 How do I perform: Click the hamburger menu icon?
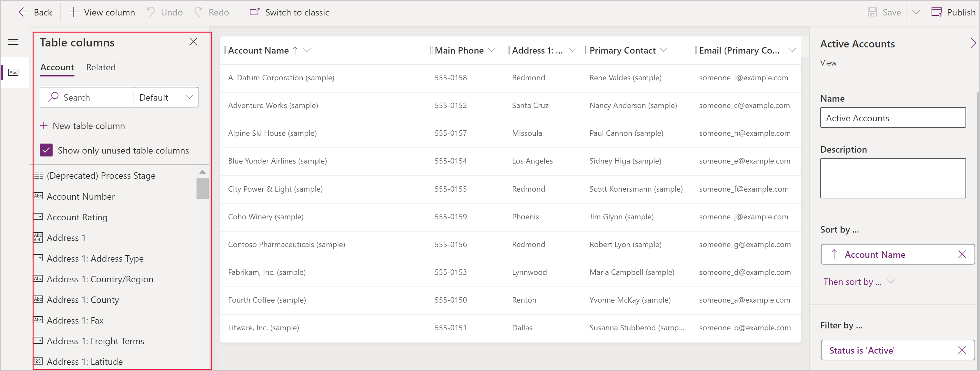(14, 42)
